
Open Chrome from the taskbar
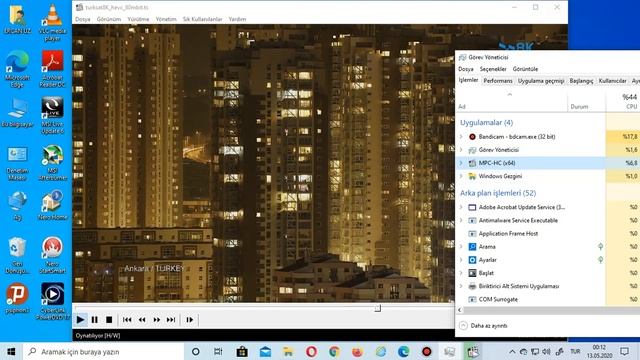tap(334, 351)
